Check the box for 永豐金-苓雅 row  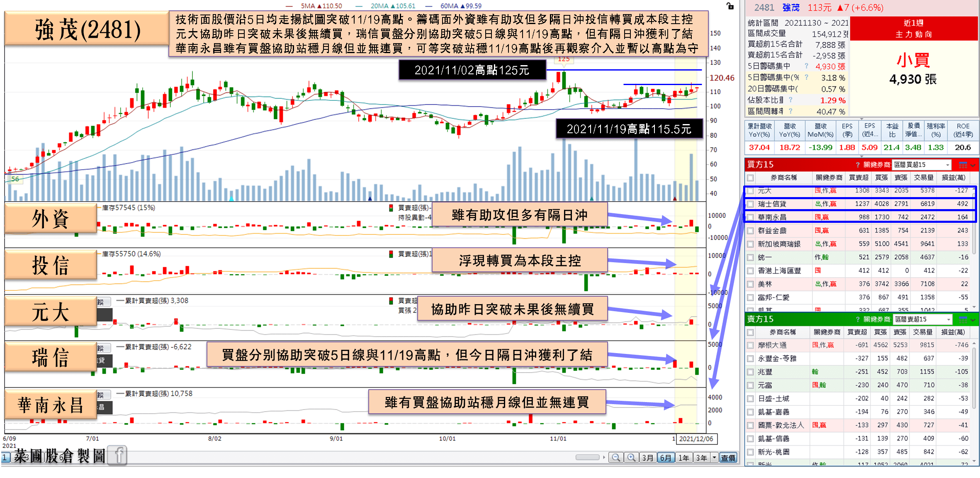[750, 358]
